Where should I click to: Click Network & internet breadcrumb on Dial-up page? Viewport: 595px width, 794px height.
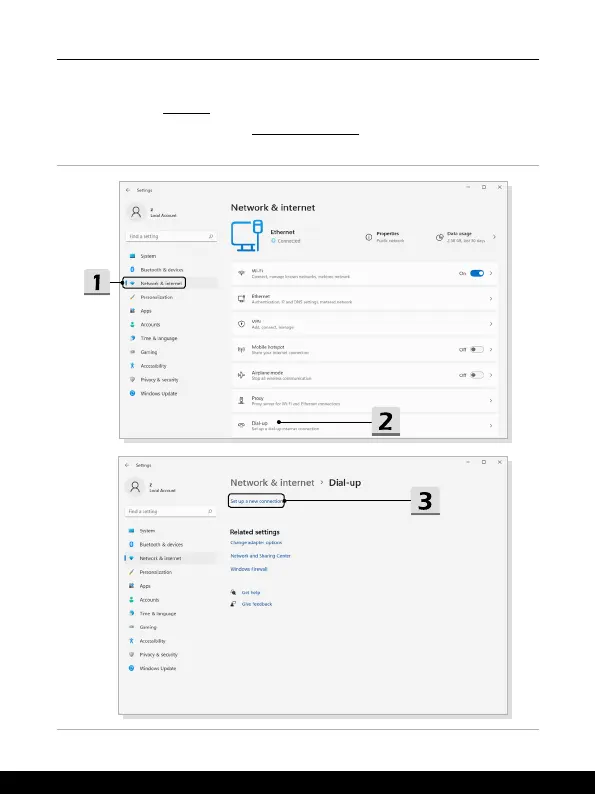pyautogui.click(x=272, y=483)
